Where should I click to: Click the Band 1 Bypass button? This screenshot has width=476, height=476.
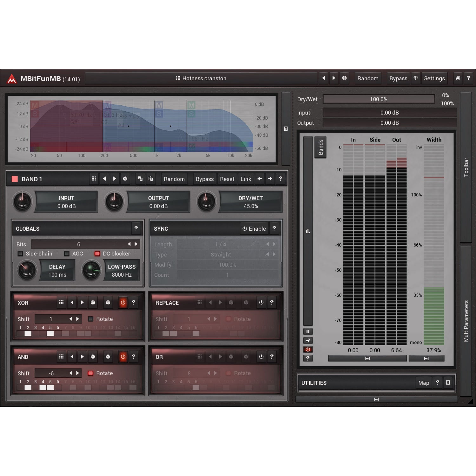click(x=205, y=179)
